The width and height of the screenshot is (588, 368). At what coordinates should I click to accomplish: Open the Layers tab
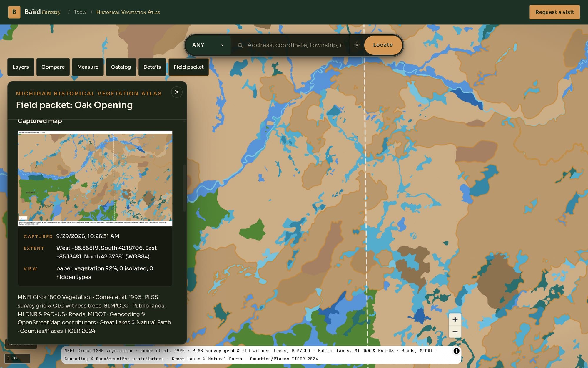tap(21, 67)
